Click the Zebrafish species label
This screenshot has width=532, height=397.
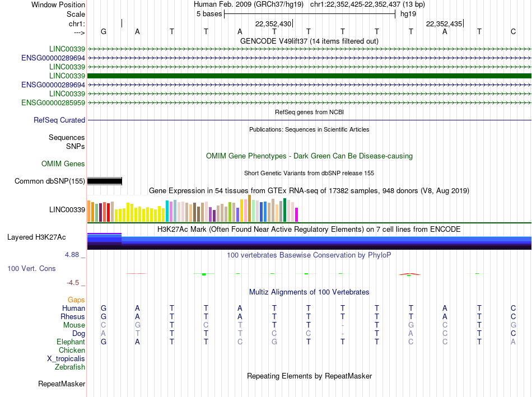coord(70,367)
